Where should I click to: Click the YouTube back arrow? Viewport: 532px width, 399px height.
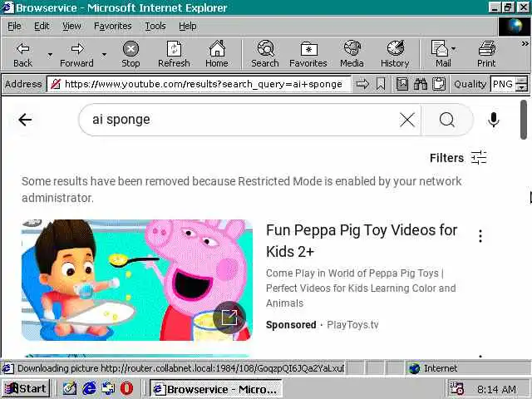[x=25, y=120]
